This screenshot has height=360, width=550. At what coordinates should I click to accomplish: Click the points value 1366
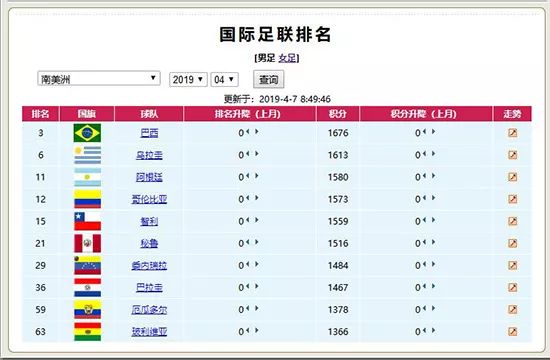pyautogui.click(x=338, y=332)
